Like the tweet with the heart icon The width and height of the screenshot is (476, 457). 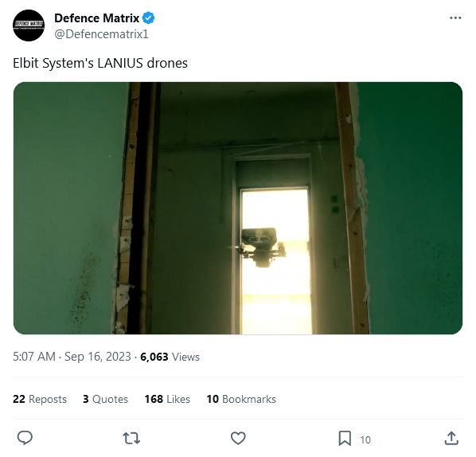coord(238,439)
